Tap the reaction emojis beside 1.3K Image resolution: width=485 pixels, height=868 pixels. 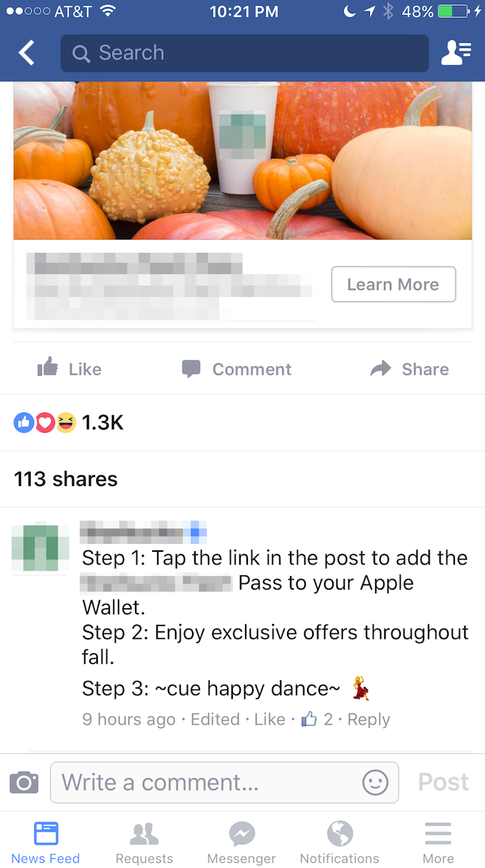[44, 423]
